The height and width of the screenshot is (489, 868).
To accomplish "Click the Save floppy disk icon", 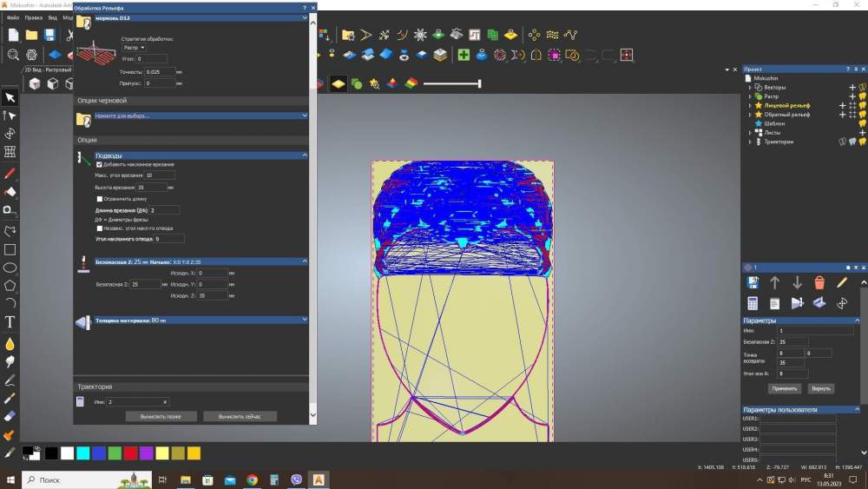I will [x=49, y=35].
